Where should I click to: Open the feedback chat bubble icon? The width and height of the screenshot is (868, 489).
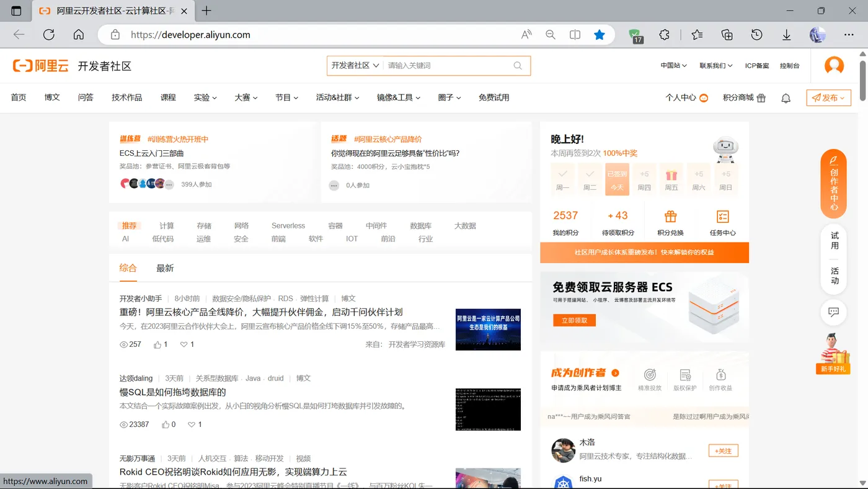coord(834,312)
